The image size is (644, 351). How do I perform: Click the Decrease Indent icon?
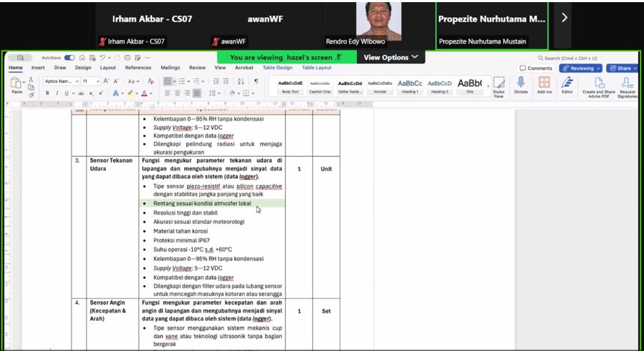pos(216,81)
